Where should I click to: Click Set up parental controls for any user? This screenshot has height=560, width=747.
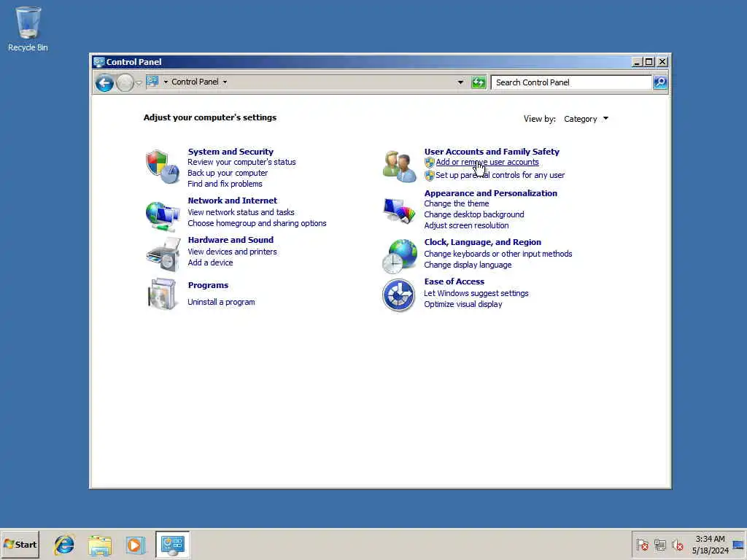coord(500,175)
